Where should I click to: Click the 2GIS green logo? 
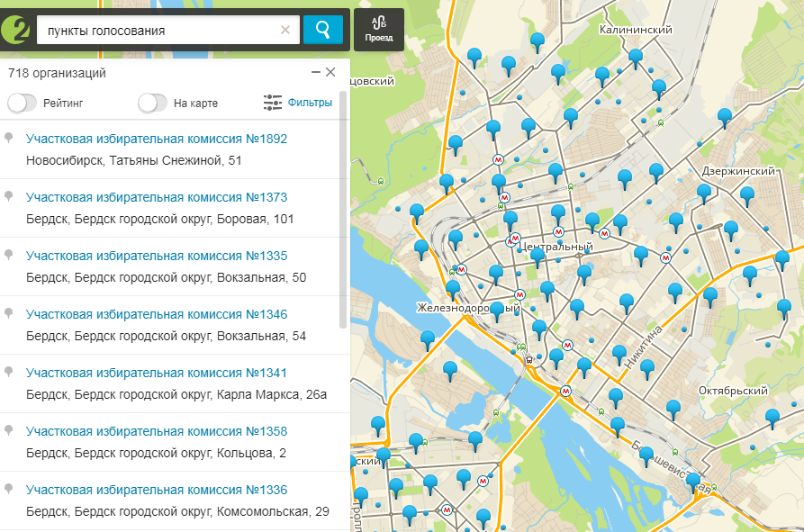click(x=15, y=30)
